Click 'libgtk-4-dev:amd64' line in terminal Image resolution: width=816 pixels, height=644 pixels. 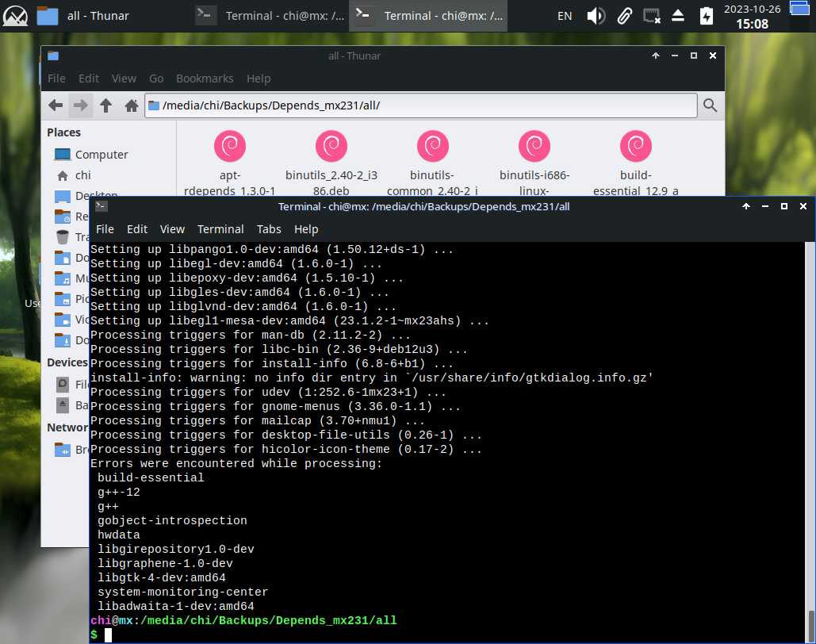click(161, 578)
